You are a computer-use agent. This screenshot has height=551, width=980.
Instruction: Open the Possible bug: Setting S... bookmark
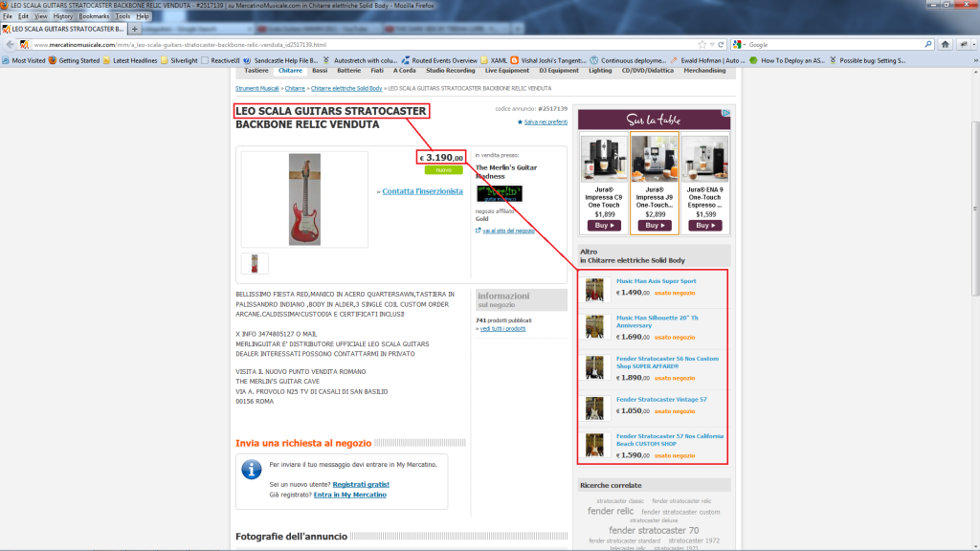(x=867, y=60)
